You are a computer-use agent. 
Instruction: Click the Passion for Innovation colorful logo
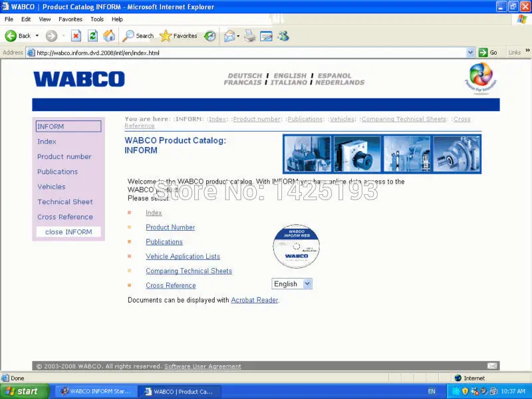481,78
